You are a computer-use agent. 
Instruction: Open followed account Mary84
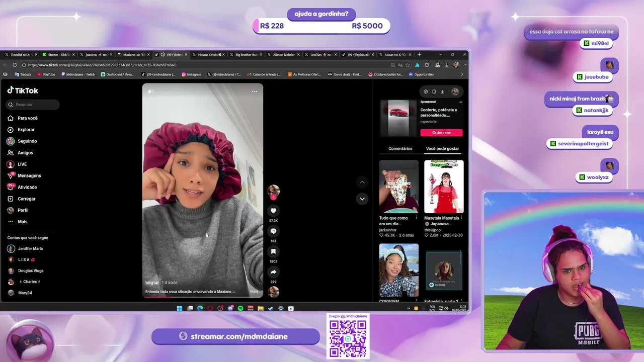point(20,293)
